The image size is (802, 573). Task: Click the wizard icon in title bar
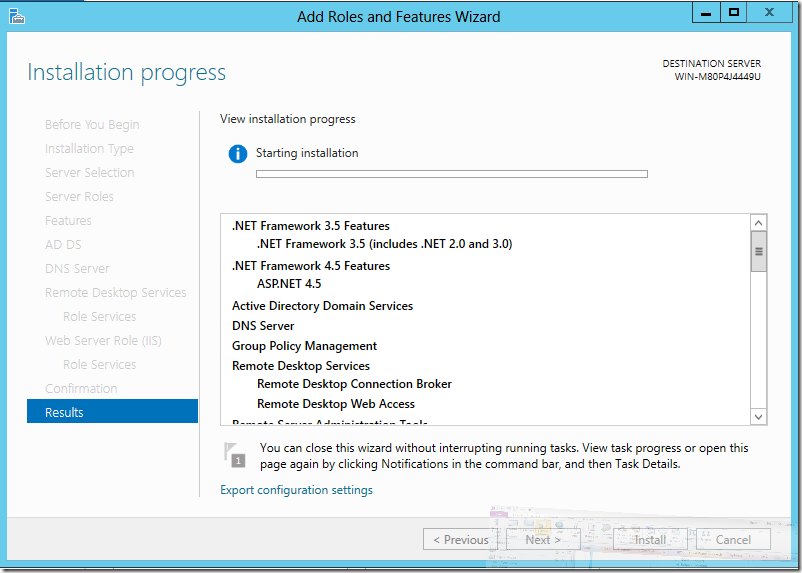15,16
